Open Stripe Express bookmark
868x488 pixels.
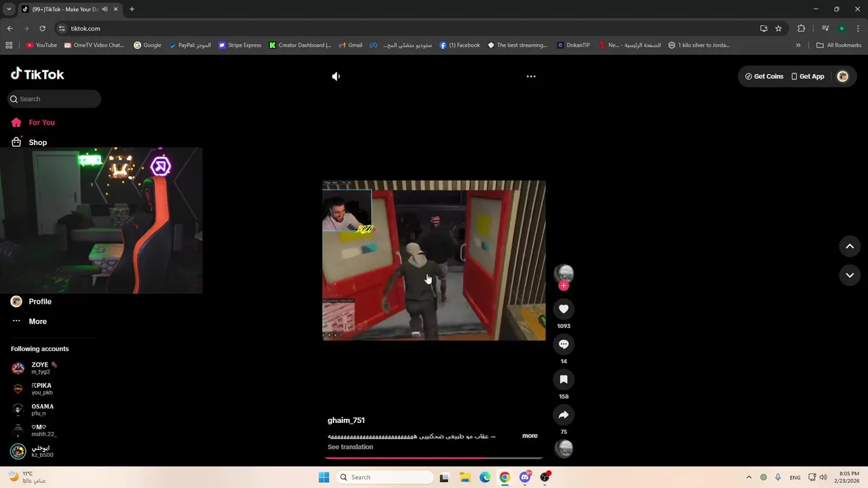click(239, 45)
